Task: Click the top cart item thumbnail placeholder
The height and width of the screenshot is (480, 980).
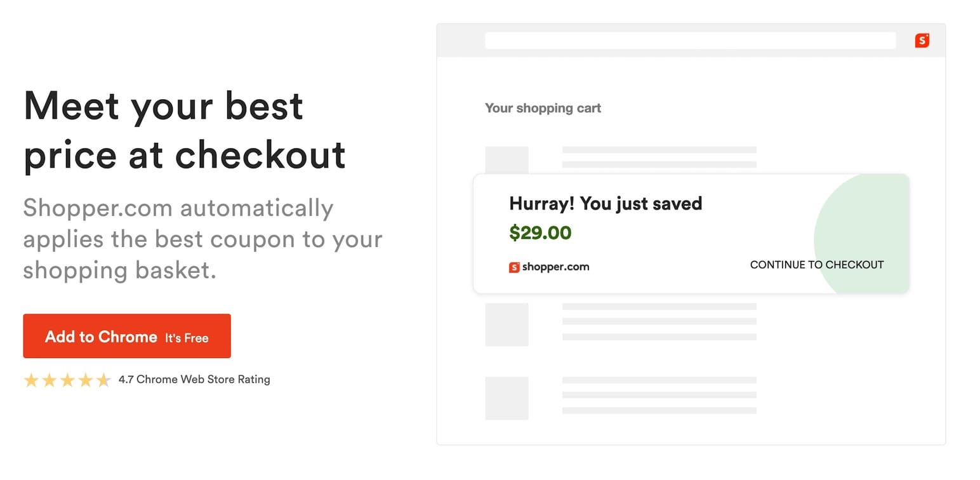Action: pyautogui.click(x=507, y=159)
